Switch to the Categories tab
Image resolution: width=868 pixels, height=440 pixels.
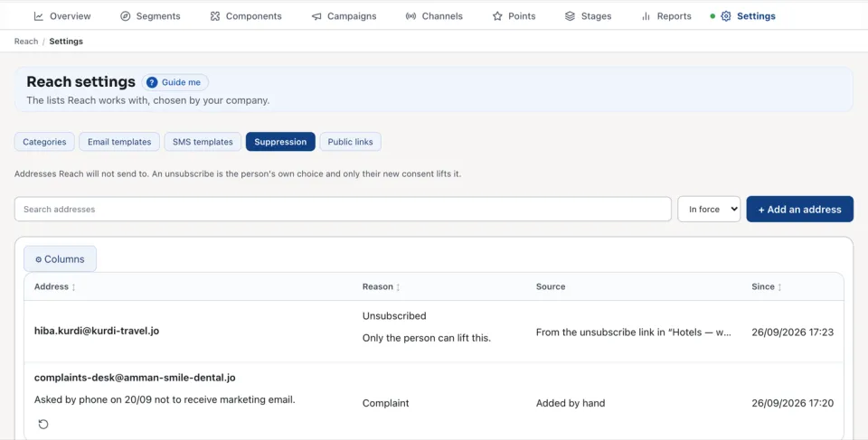click(x=44, y=142)
